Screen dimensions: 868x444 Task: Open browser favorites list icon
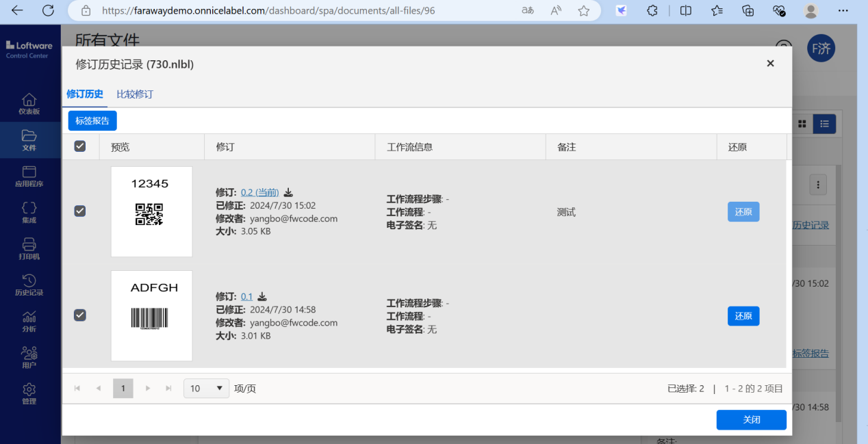tap(717, 10)
